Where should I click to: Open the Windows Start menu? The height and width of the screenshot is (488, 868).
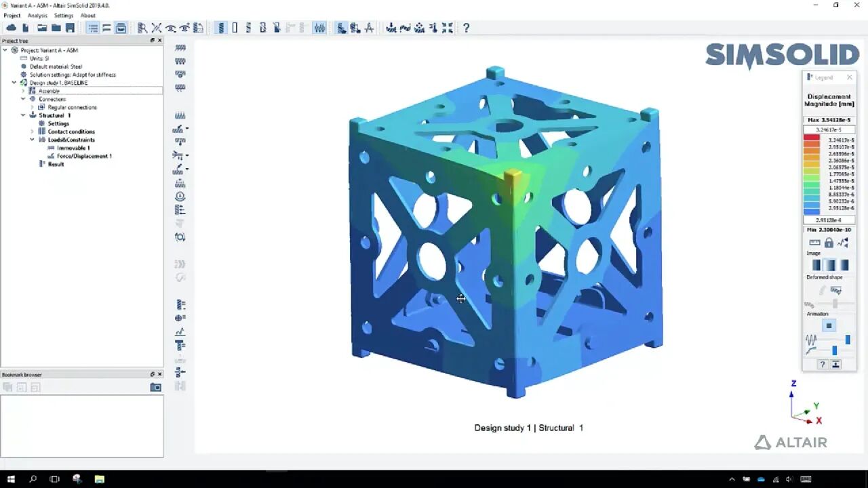tap(11, 479)
